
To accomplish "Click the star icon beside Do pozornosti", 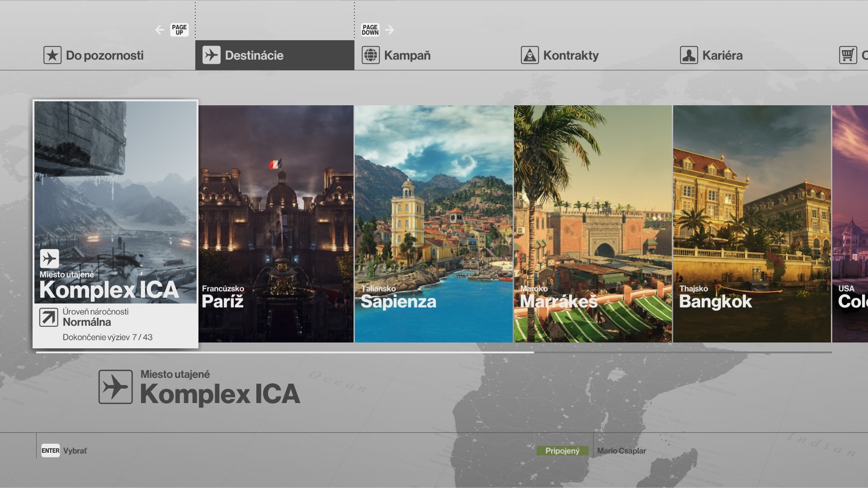I will (x=52, y=55).
